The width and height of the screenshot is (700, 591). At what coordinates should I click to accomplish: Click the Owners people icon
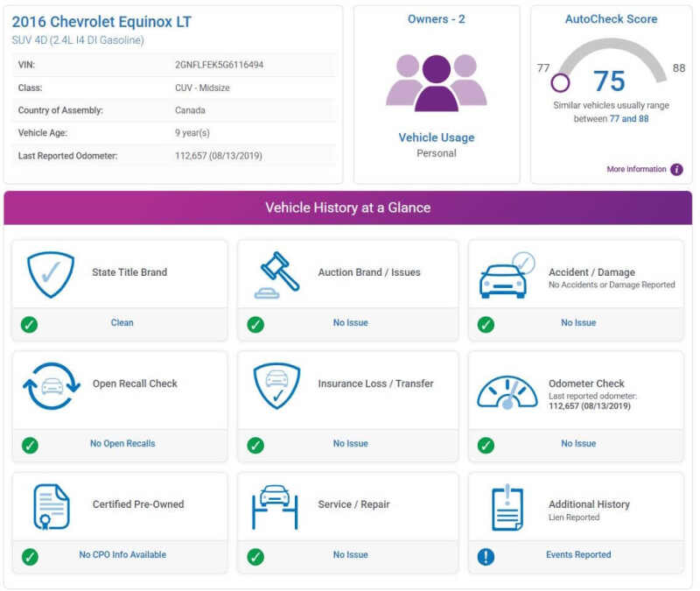coord(436,82)
